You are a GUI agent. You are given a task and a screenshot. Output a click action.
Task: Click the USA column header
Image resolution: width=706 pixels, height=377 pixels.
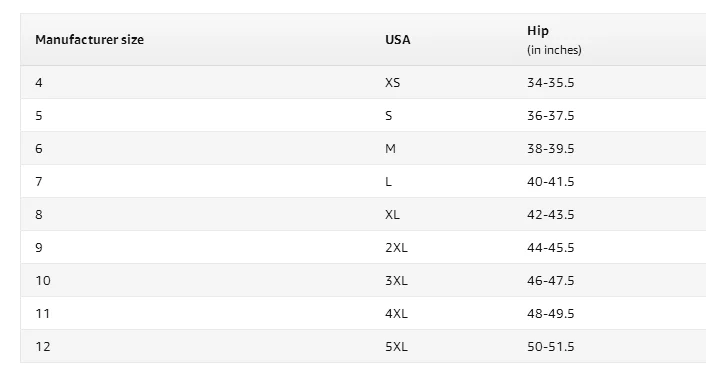(x=398, y=40)
